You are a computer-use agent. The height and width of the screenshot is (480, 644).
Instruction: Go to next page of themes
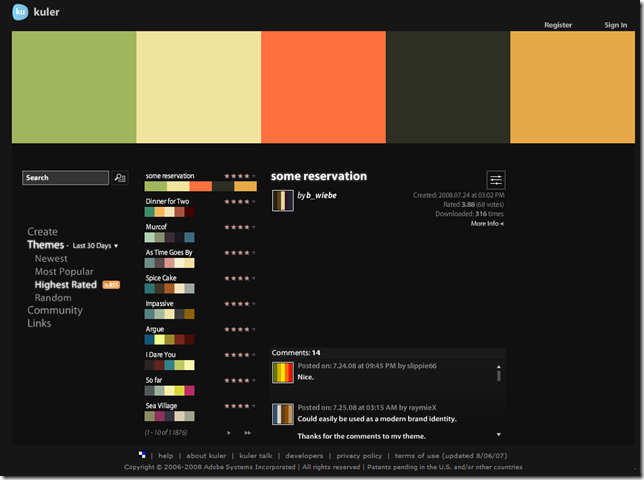(x=229, y=432)
